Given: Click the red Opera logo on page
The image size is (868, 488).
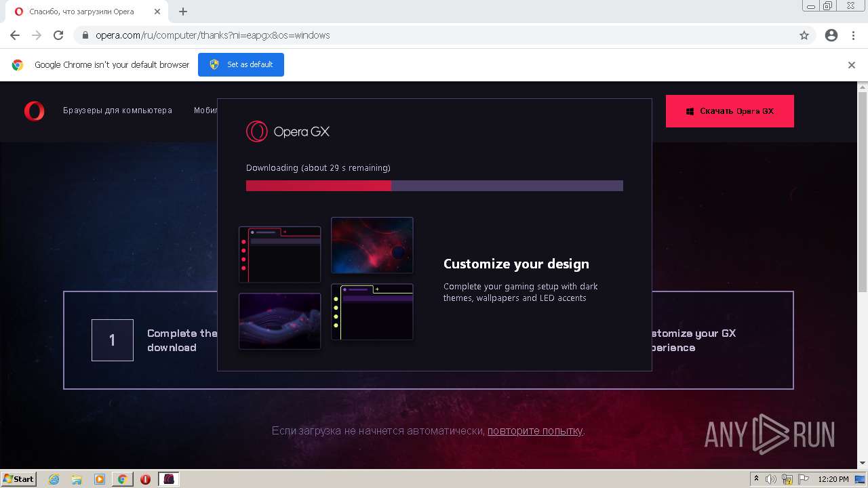Looking at the screenshot, I should (x=34, y=111).
